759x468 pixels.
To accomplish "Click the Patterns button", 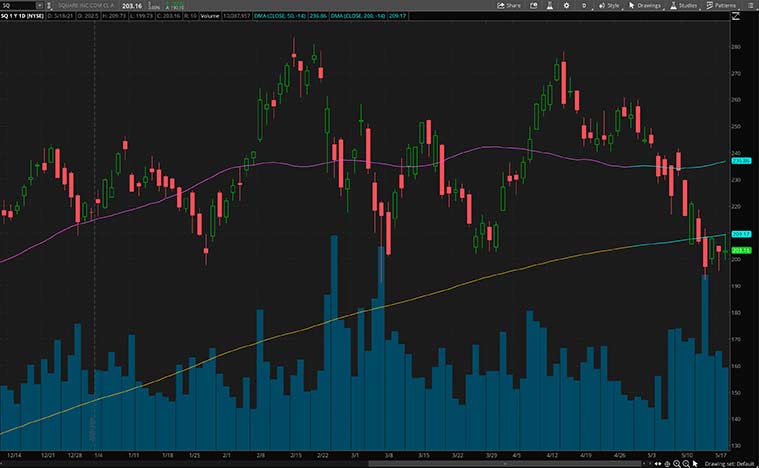I will pos(722,5).
